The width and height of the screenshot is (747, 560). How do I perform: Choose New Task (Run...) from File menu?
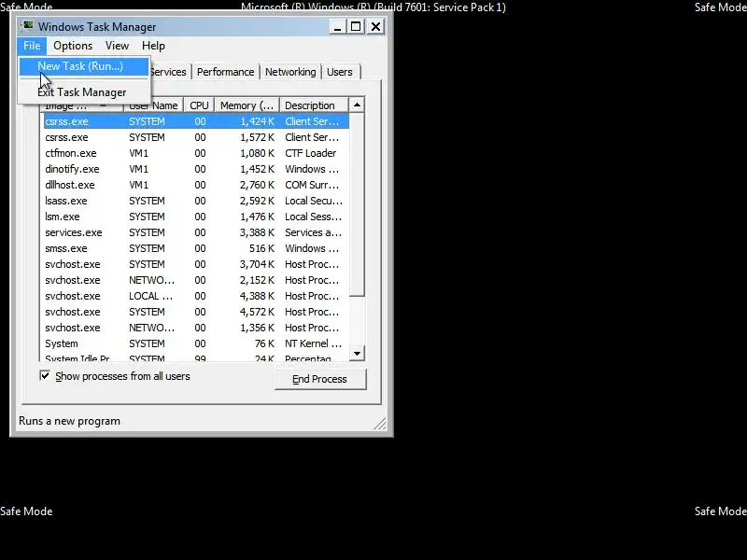coord(83,66)
